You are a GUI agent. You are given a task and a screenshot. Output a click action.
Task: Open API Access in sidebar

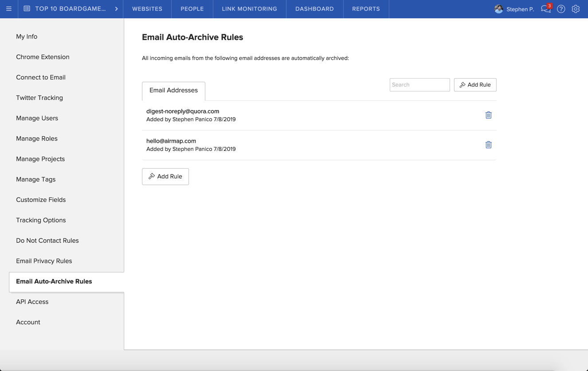(x=32, y=302)
